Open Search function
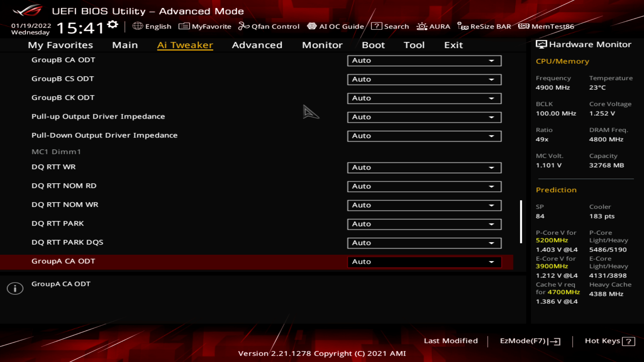 (390, 26)
